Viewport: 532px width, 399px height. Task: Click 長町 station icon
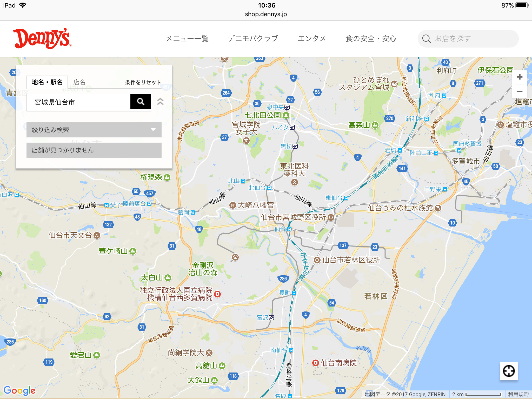pos(294,293)
